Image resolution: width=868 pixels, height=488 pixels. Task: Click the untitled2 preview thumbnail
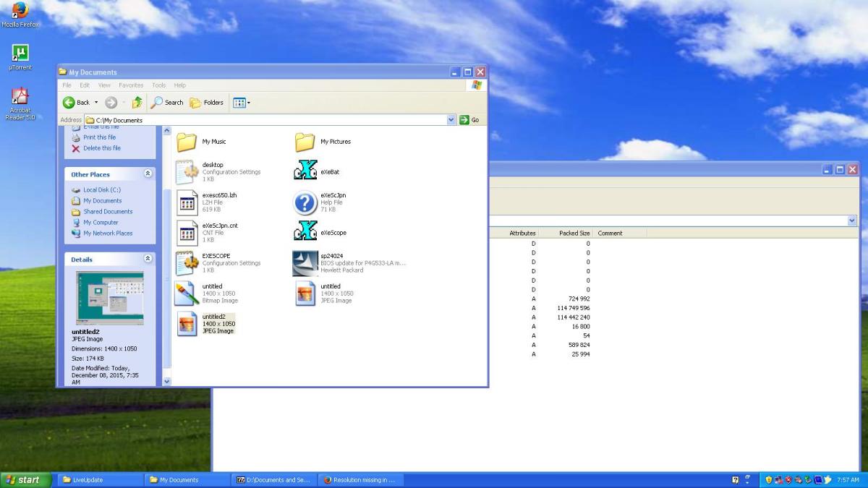(110, 298)
